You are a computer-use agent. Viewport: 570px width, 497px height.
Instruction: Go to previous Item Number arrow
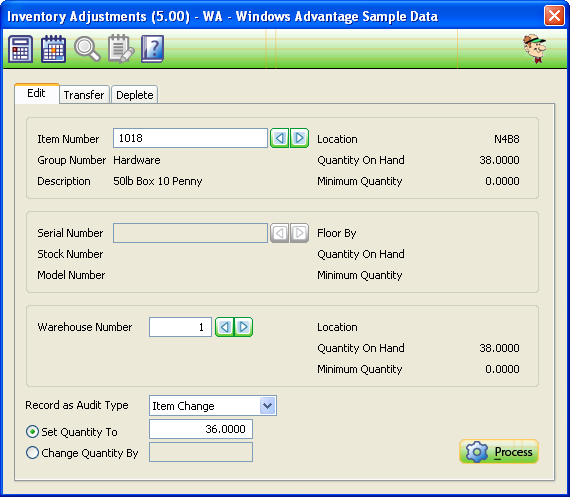click(x=280, y=138)
